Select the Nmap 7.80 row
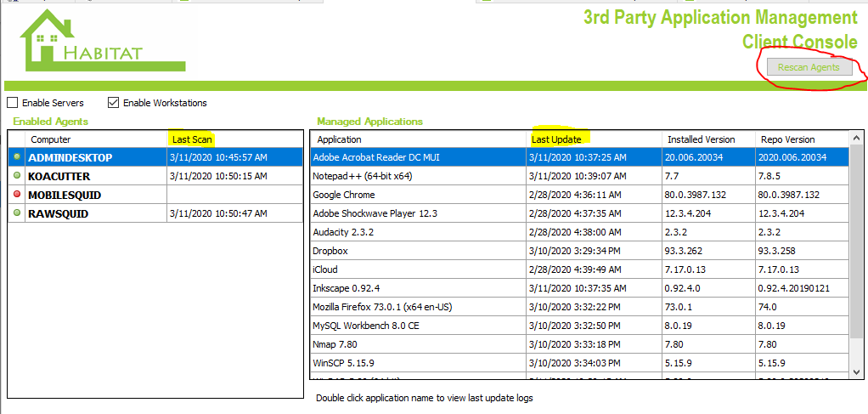 pos(579,344)
